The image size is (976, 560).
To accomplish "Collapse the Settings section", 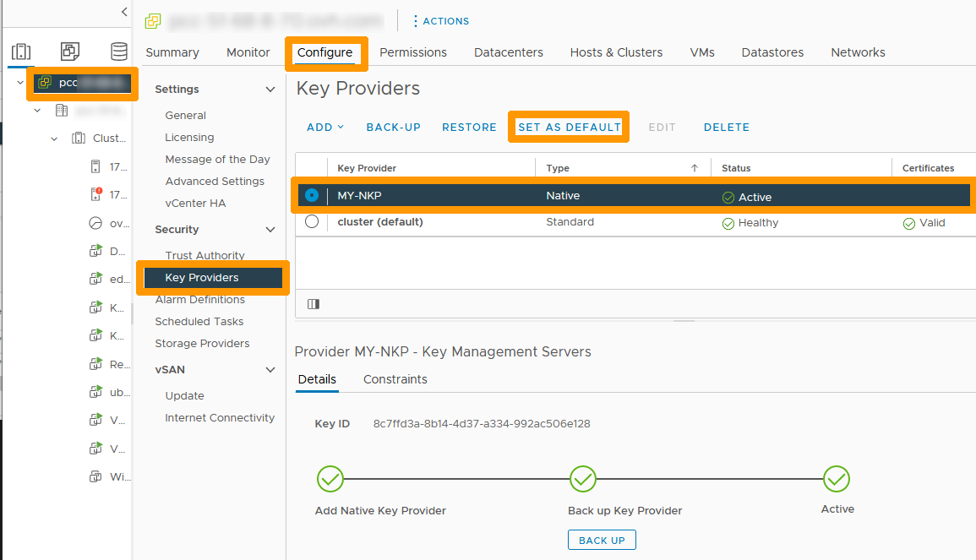I will (270, 88).
